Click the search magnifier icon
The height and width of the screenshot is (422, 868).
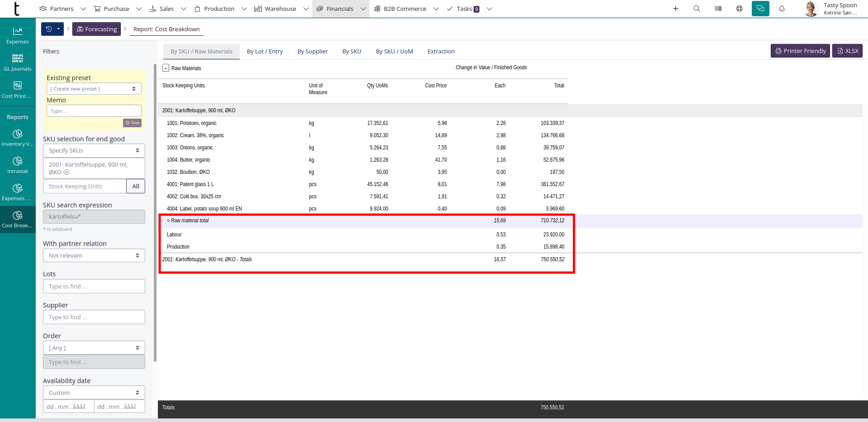point(697,9)
